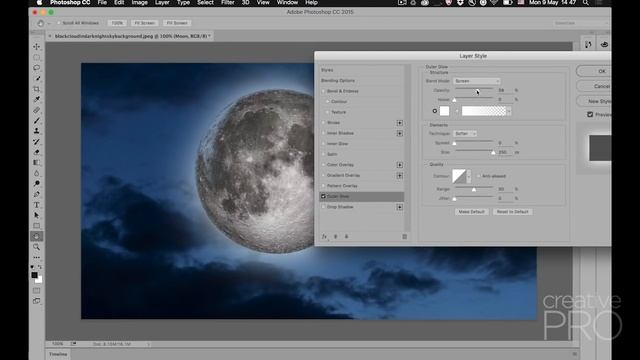The height and width of the screenshot is (360, 640).
Task: Select the History Brush tool
Action: point(37,142)
